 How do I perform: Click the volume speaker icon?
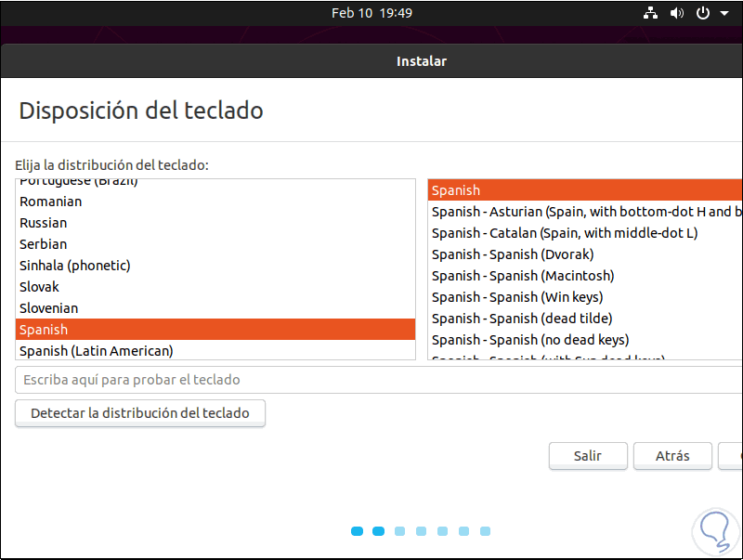pyautogui.click(x=676, y=13)
